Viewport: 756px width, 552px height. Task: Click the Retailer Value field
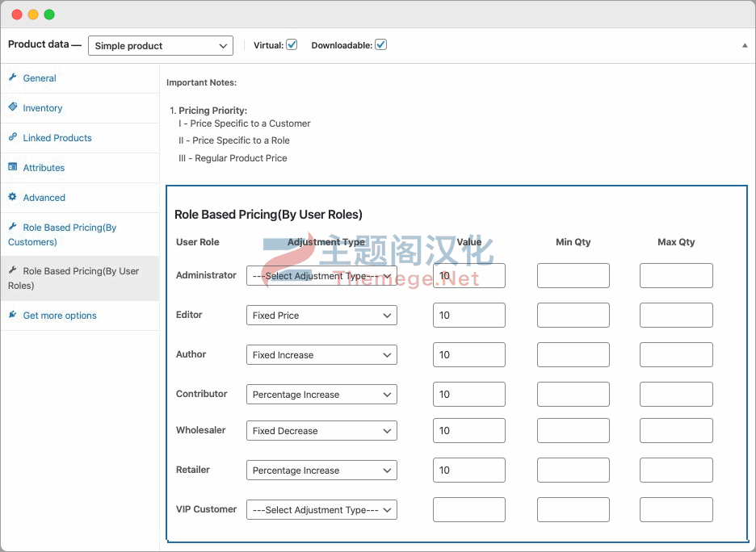pyautogui.click(x=469, y=470)
